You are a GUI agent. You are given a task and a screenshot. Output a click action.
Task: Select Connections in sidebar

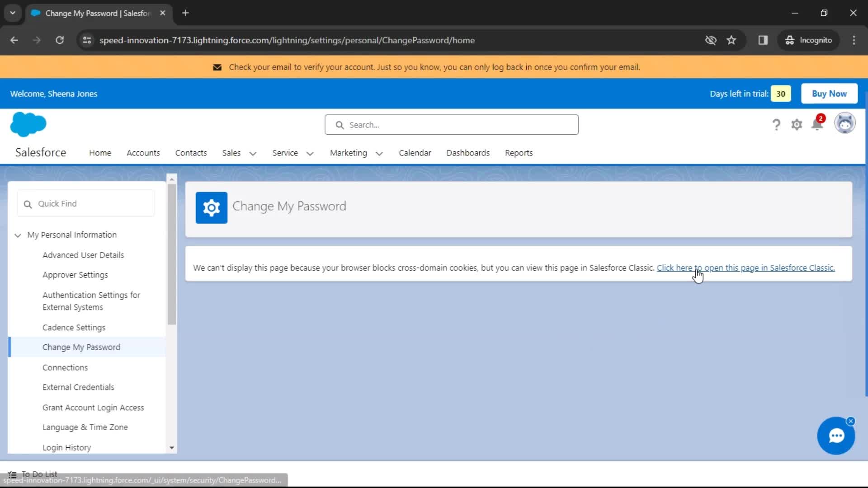point(65,367)
